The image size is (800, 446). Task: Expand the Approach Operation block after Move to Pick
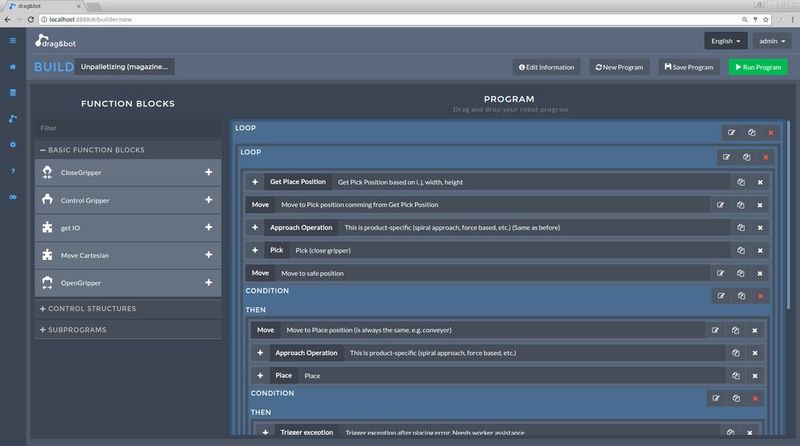(257, 227)
